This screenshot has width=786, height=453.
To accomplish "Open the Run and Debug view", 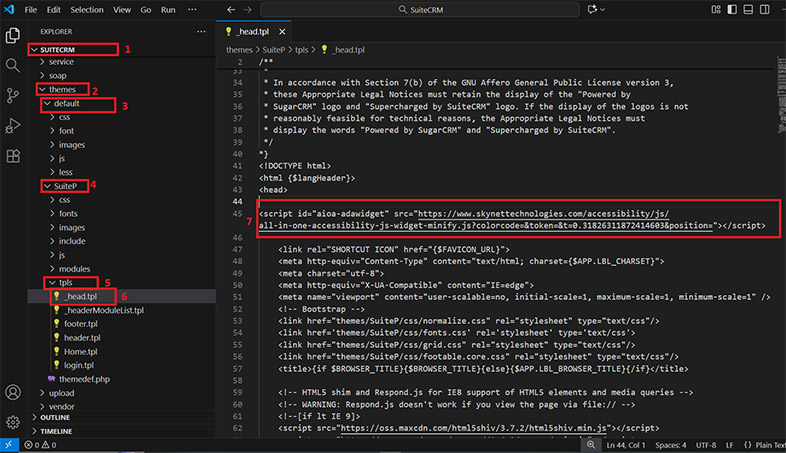I will [x=13, y=126].
